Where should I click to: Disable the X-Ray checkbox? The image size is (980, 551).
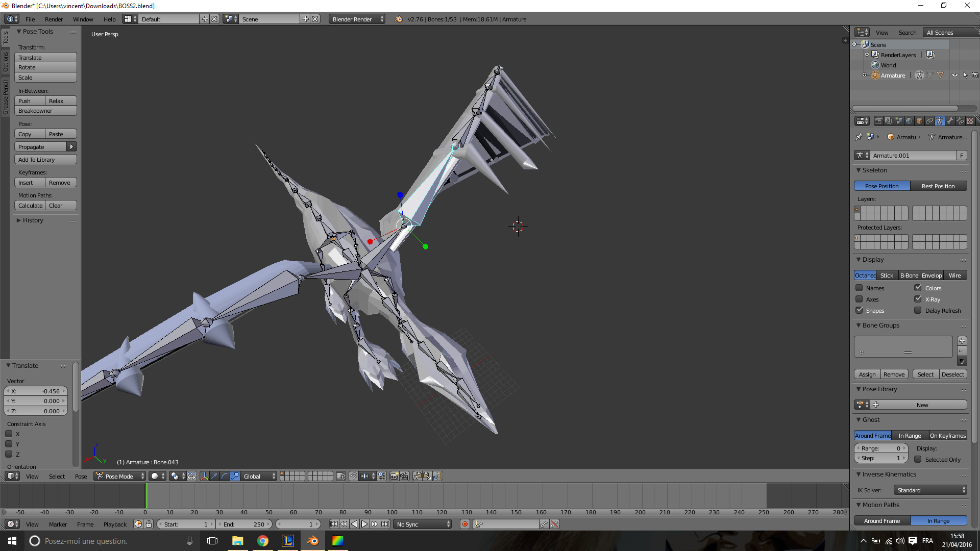918,299
